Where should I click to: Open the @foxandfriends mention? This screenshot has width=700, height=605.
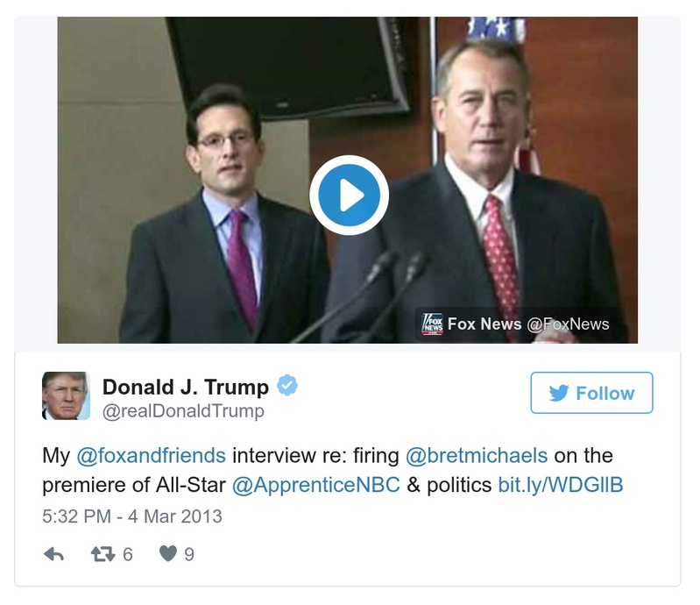coord(152,456)
